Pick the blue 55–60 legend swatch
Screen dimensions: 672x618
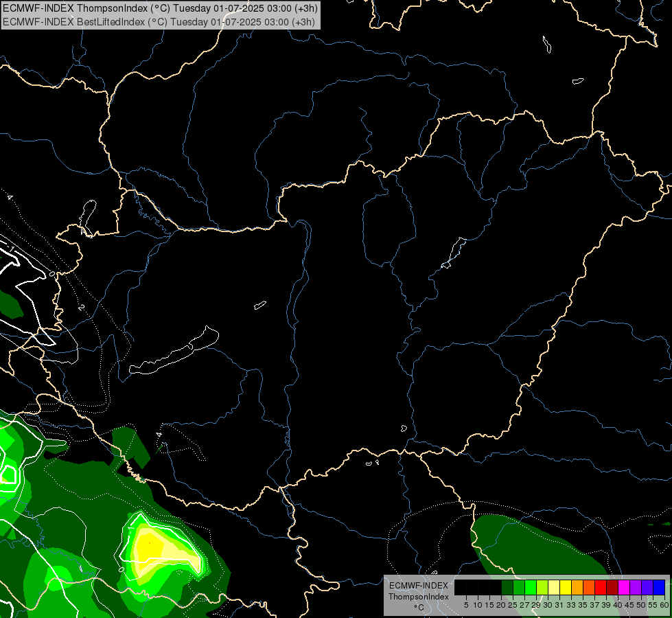[659, 587]
